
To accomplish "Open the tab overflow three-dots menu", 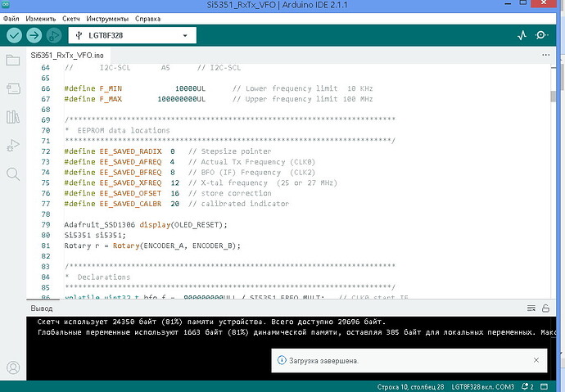I will [x=546, y=55].
